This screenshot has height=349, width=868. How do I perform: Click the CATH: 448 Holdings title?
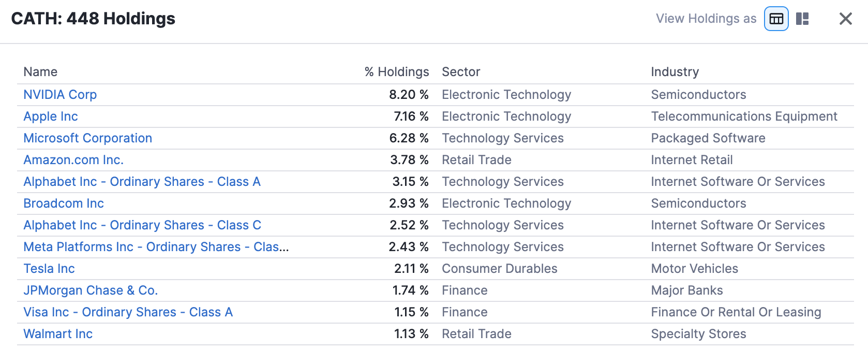(x=93, y=19)
